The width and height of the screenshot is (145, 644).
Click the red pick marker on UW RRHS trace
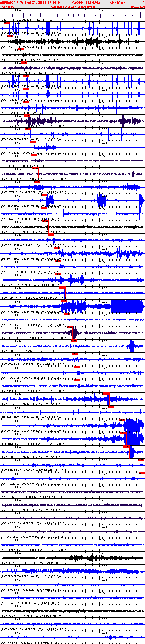141,460
